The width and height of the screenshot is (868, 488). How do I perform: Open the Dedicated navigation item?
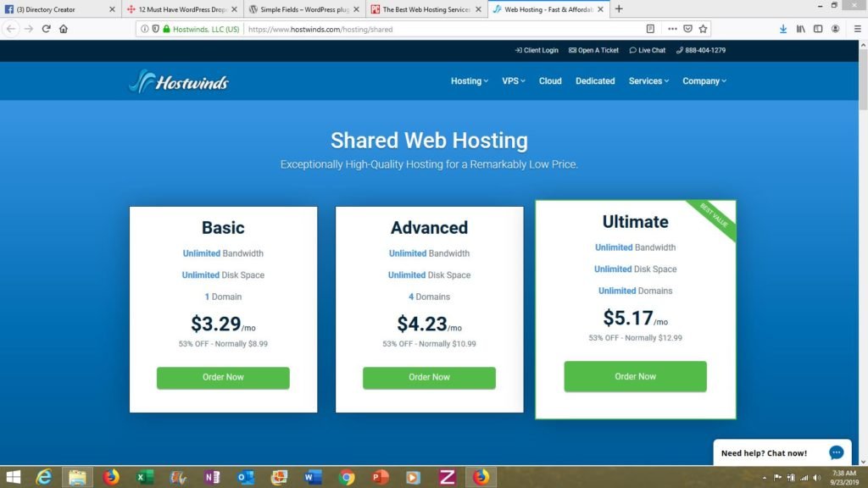pos(595,80)
